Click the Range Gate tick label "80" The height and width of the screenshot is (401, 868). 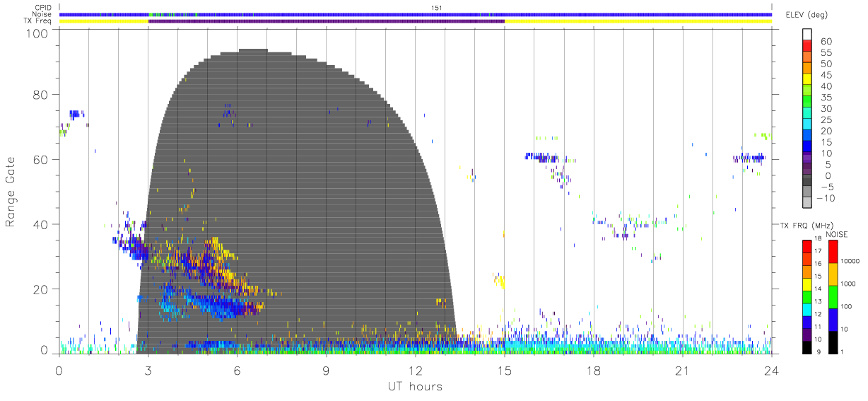tap(41, 95)
